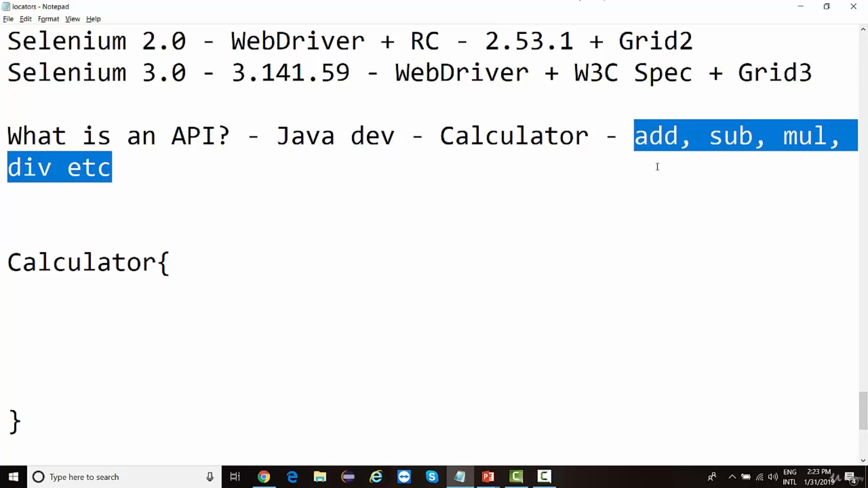
Task: Open the volume speaker icon
Action: (x=773, y=477)
